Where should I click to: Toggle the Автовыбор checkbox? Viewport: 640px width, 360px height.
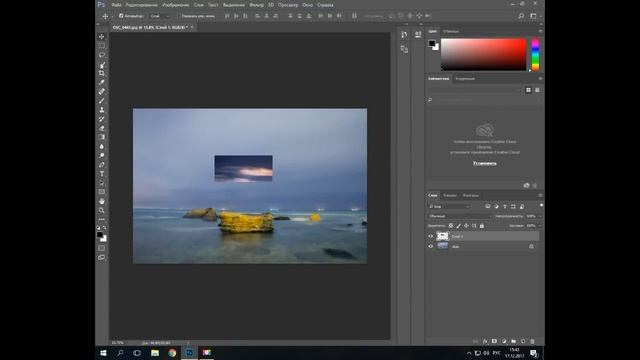tap(121, 16)
